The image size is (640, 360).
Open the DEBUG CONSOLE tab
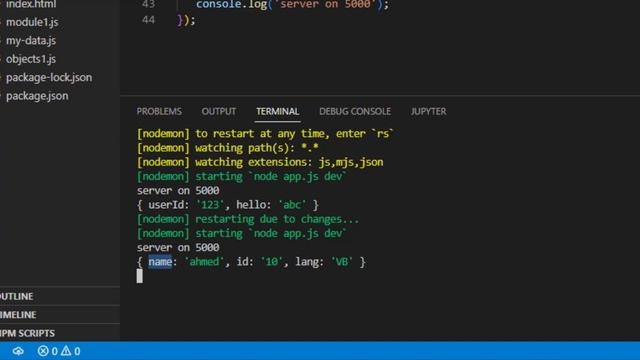(355, 111)
